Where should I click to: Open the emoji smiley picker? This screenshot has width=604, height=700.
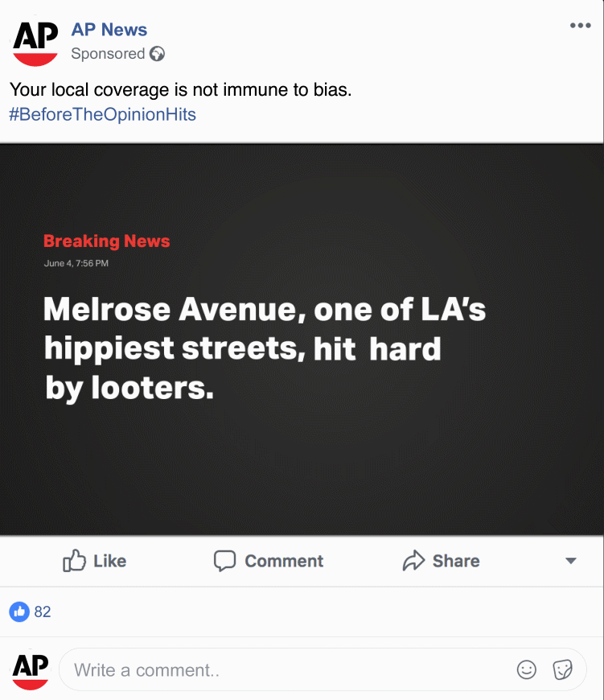[x=526, y=669]
